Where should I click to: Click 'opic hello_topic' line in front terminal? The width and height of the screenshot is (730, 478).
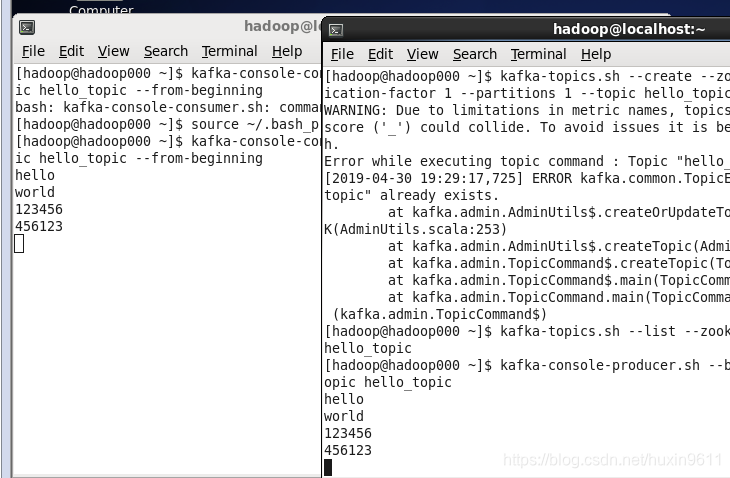(x=388, y=382)
